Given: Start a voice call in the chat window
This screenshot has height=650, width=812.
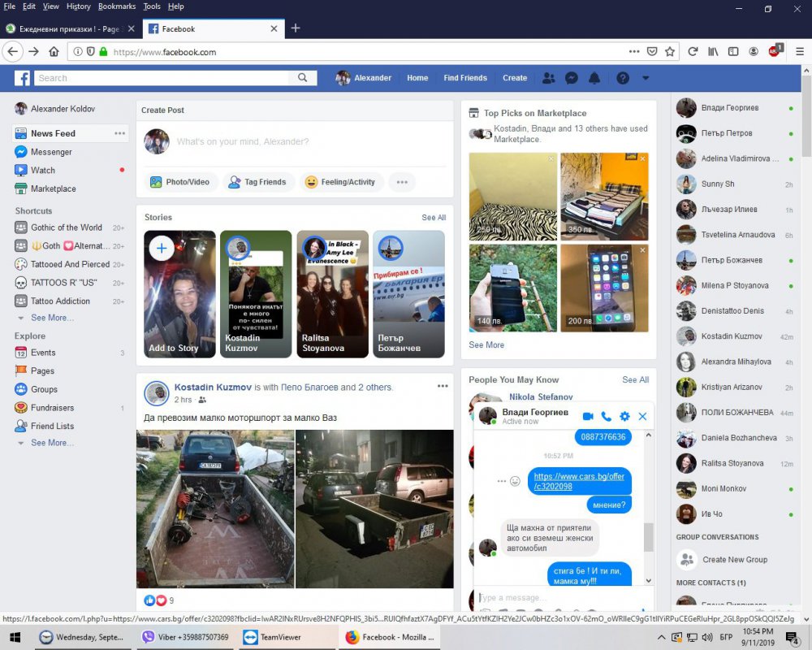Looking at the screenshot, I should tap(607, 416).
